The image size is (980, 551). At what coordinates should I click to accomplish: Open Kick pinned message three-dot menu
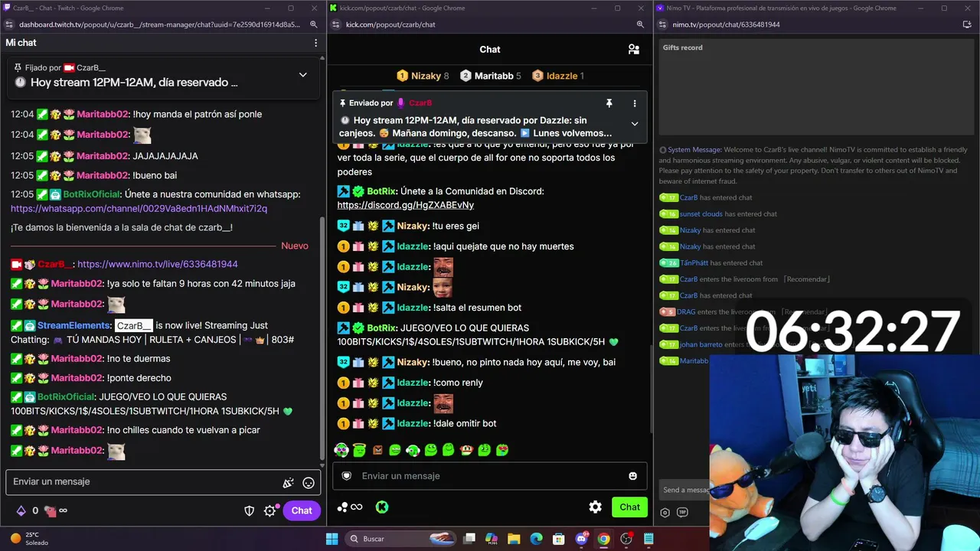click(634, 103)
